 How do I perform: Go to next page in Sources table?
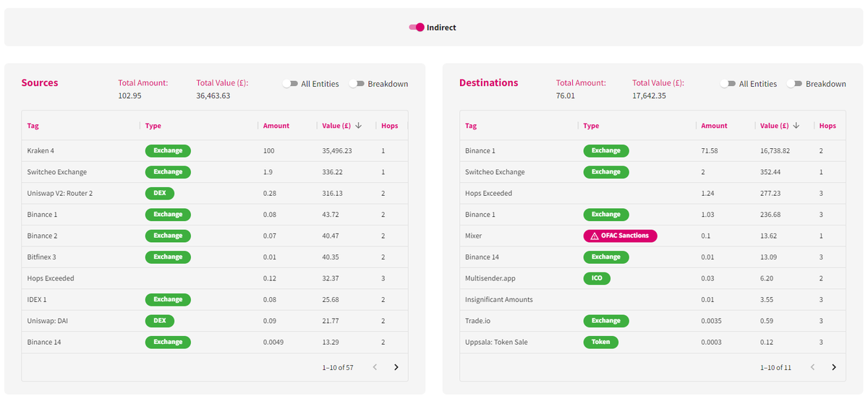[396, 367]
